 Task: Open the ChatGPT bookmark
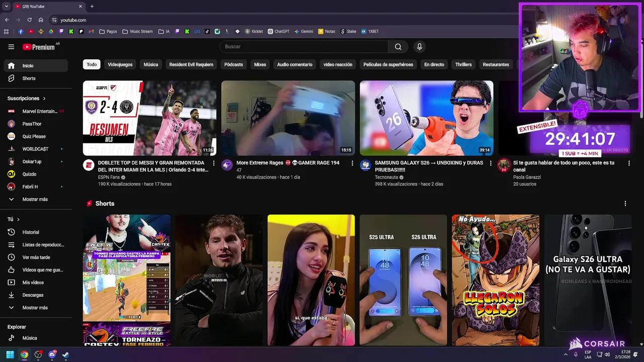278,31
